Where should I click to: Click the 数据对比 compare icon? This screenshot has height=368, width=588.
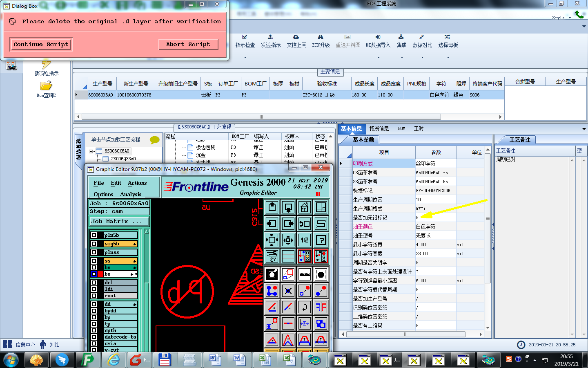422,37
